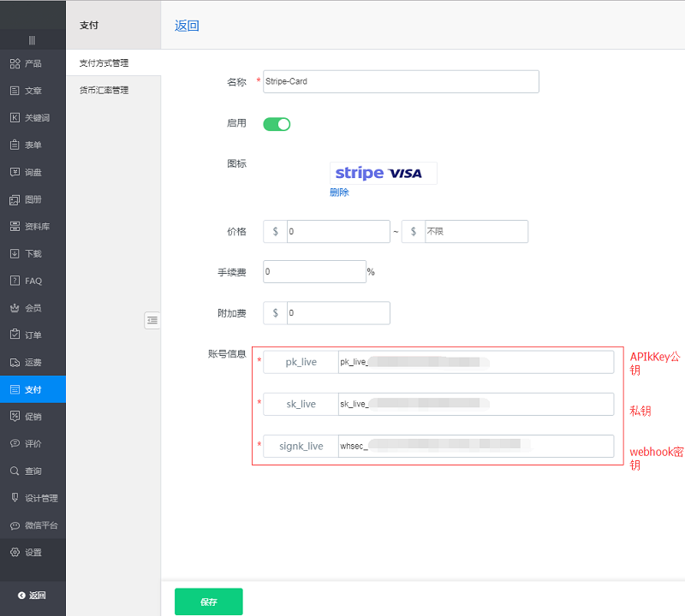Collapse the sidebar with the top bars icon

33,40
